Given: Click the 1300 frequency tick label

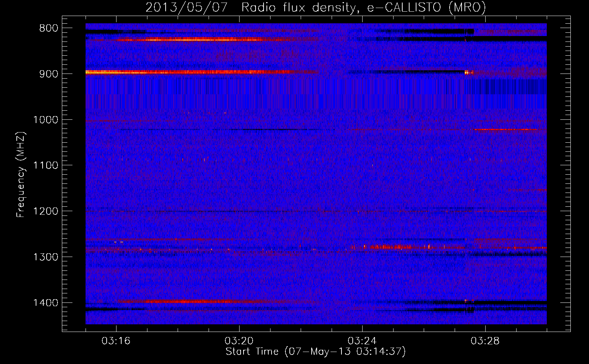Looking at the screenshot, I should coord(46,257).
